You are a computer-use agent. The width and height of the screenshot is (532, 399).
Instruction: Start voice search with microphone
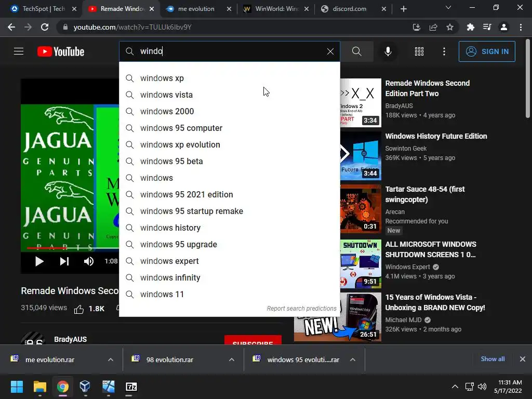point(388,51)
